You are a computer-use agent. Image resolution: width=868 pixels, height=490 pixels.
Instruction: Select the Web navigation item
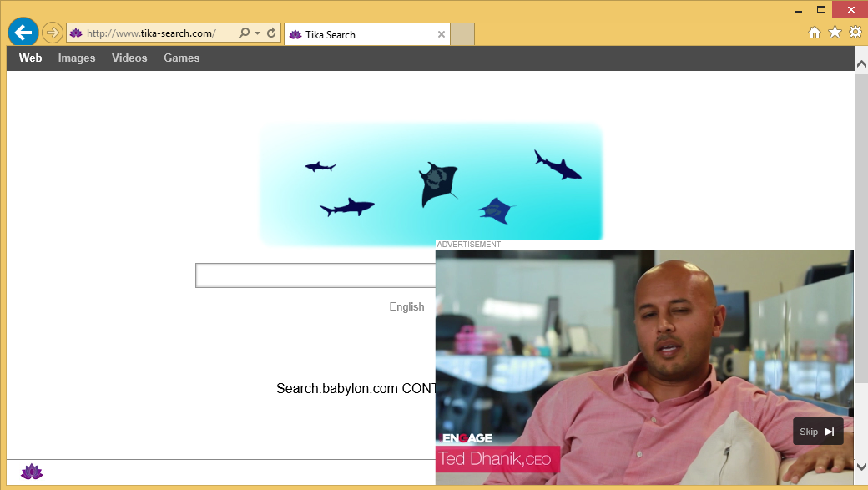click(30, 58)
